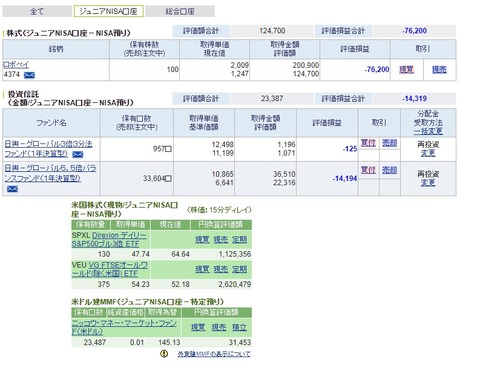The image size is (480, 388).
Task: Open the VEU VG FTSEオールワールド ETF link
Action: point(110,269)
